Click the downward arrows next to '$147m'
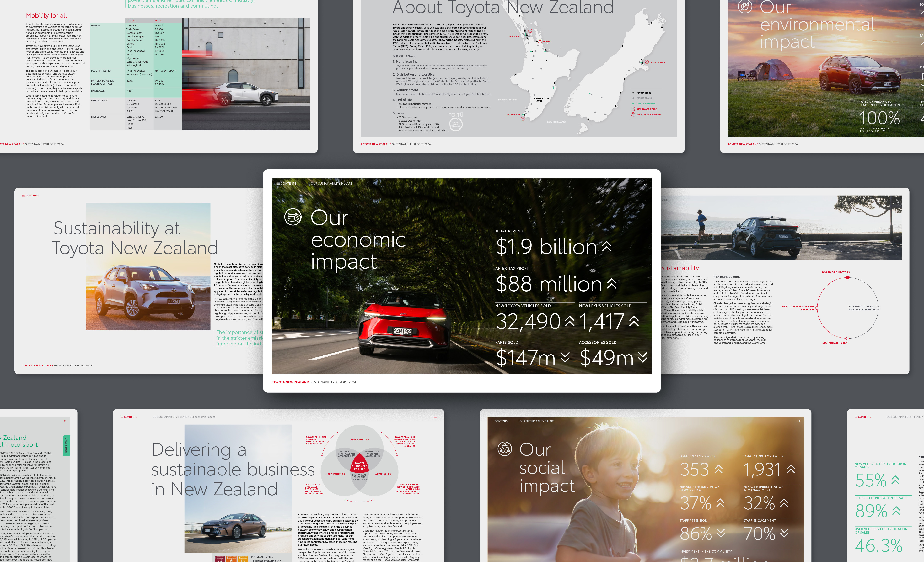Viewport: 924px width, 562px height. pos(565,357)
